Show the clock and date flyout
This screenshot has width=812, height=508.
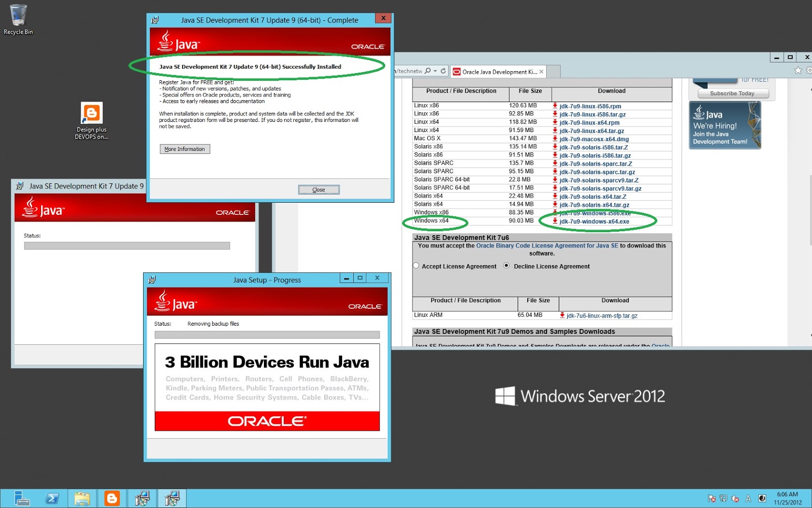pos(788,498)
